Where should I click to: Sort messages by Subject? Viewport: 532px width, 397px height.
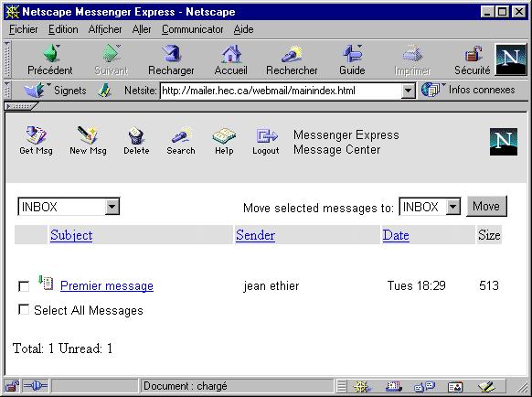[x=71, y=235]
